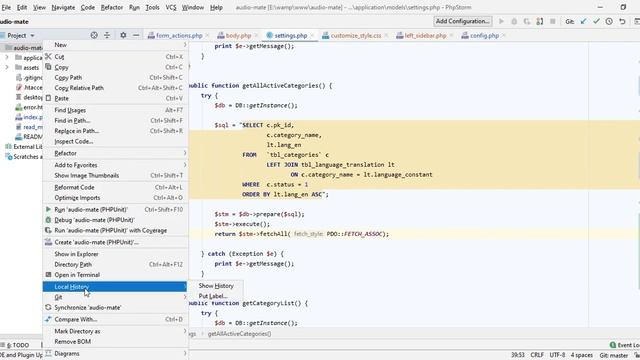
Task: Select Local History menu entry
Action: point(115,287)
